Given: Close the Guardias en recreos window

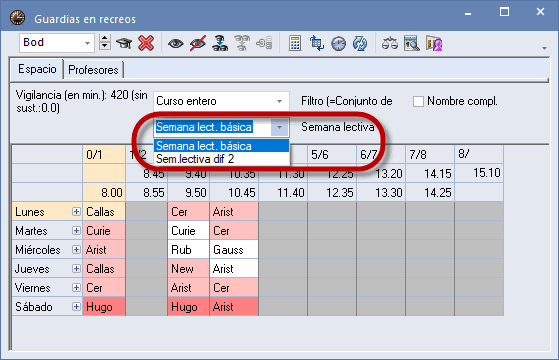Looking at the screenshot, I should (540, 12).
